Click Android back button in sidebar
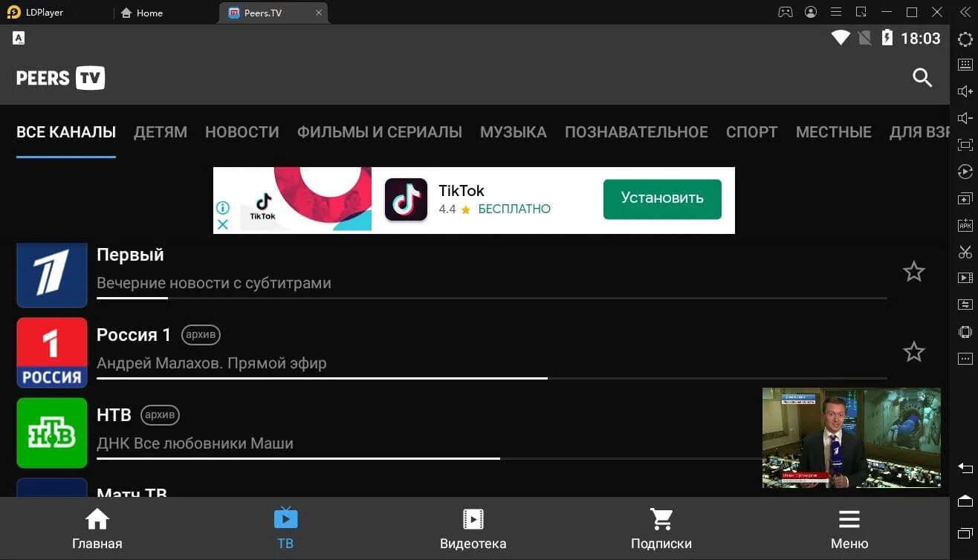Image resolution: width=978 pixels, height=560 pixels. 965,468
